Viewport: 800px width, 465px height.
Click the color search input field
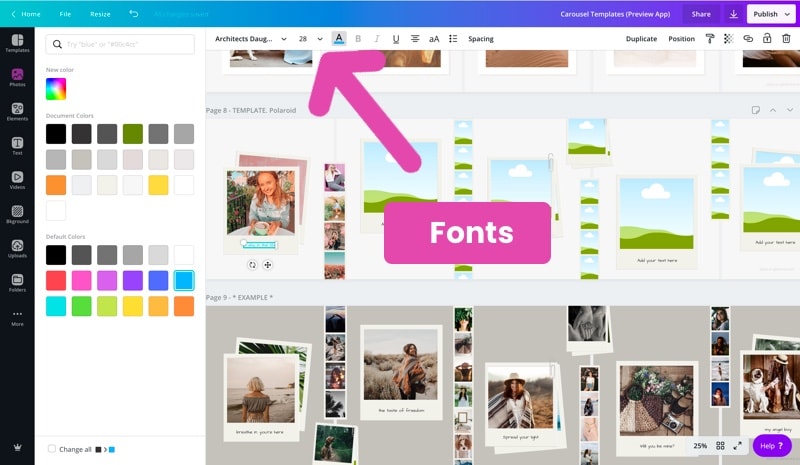120,44
